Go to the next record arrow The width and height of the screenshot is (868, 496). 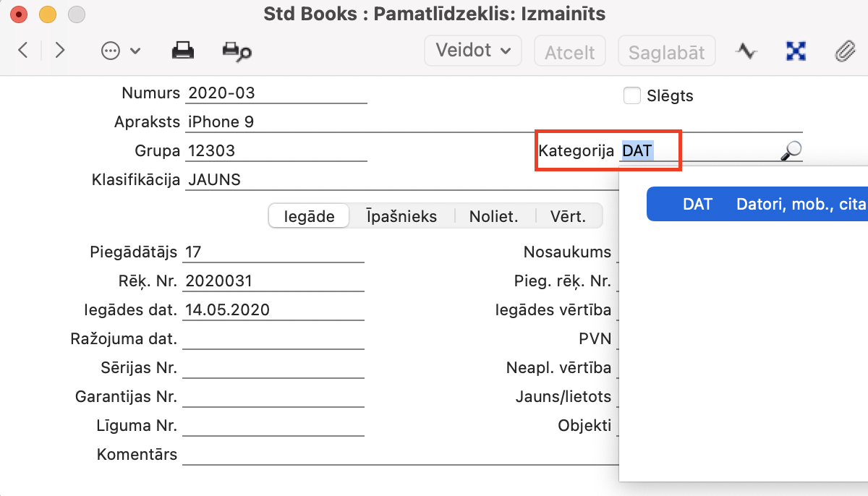coord(60,51)
